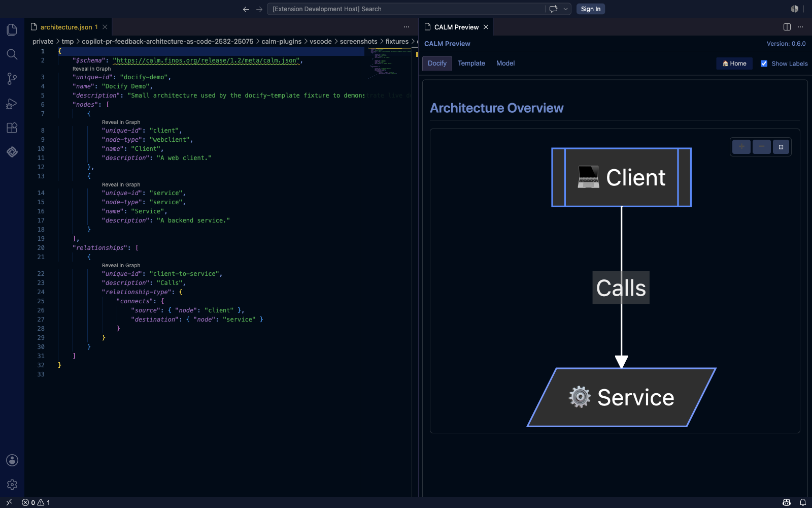This screenshot has height=508, width=812.
Task: Open Run and Debug view
Action: pyautogui.click(x=12, y=104)
